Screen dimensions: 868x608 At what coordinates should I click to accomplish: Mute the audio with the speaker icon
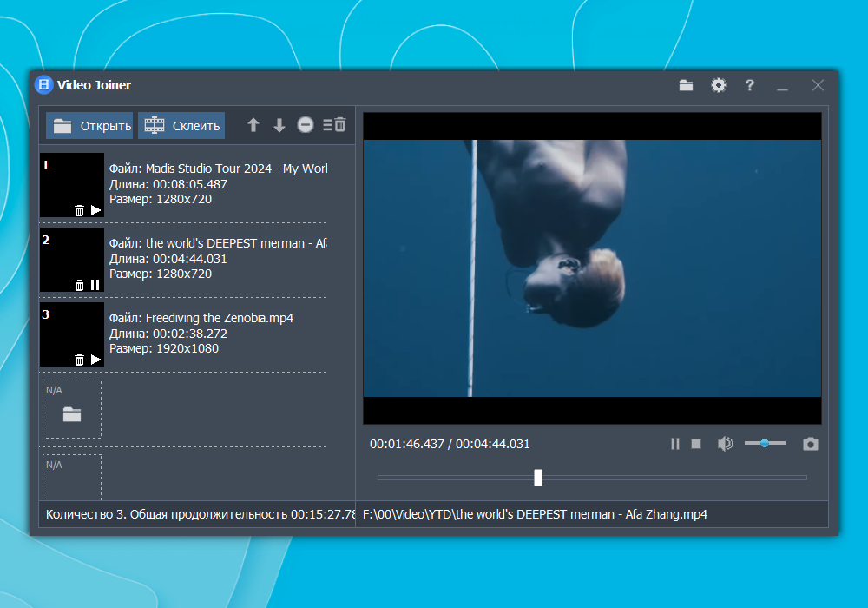click(725, 444)
